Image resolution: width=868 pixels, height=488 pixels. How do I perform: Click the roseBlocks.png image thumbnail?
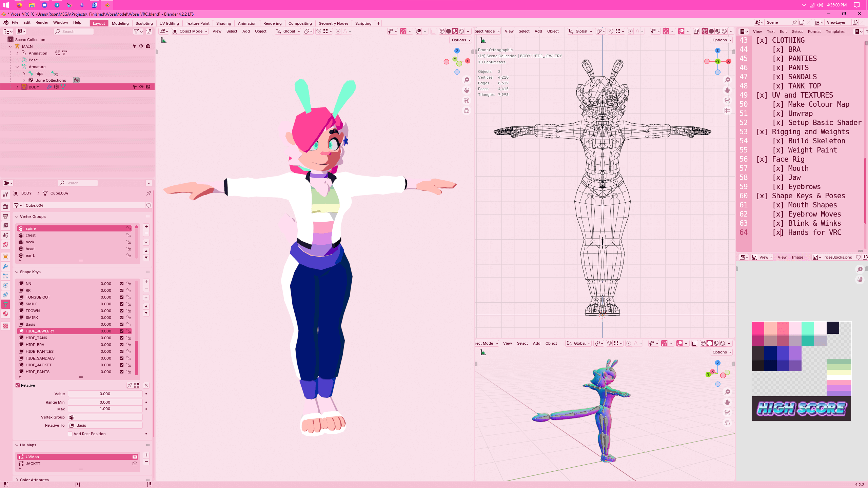tap(802, 371)
